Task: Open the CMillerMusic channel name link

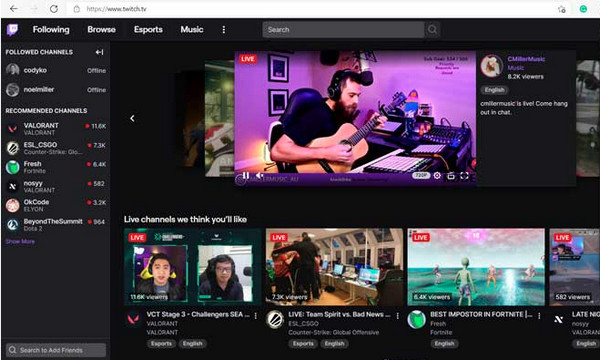Action: click(526, 59)
